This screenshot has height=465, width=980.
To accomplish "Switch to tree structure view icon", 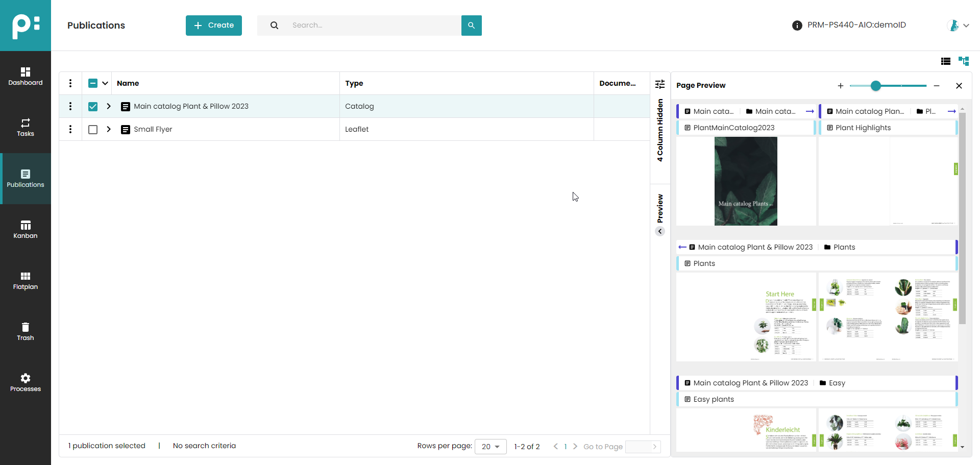I will click(x=963, y=61).
